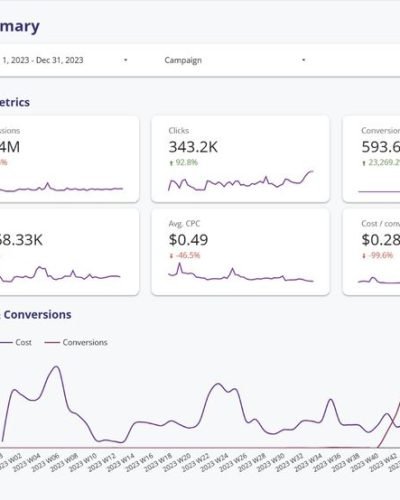This screenshot has height=500, width=400.
Task: Click the 8.33K cost value
Action: point(21,240)
